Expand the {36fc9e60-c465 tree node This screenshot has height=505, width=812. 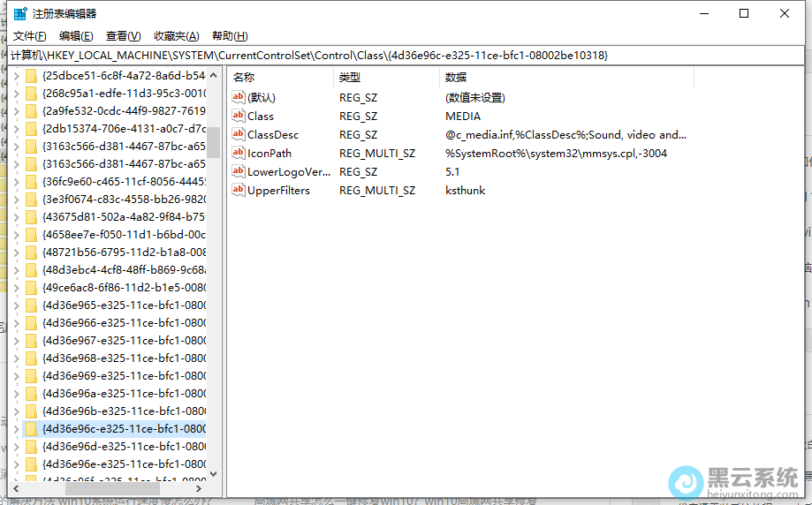(x=16, y=182)
